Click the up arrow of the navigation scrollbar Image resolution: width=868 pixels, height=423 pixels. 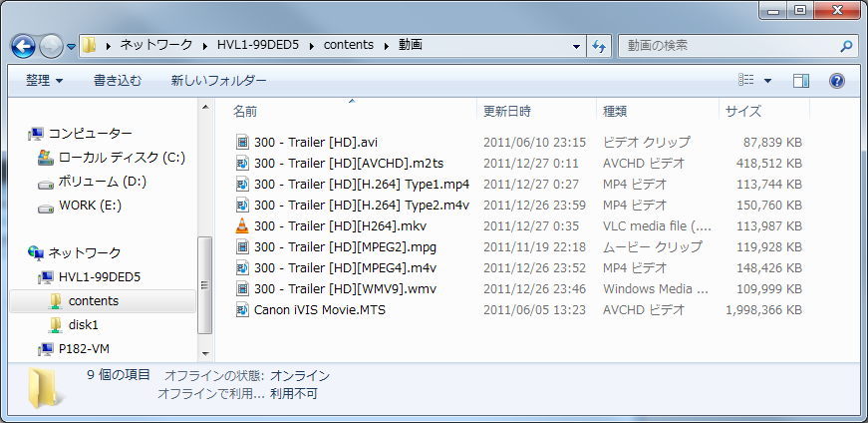pyautogui.click(x=205, y=108)
